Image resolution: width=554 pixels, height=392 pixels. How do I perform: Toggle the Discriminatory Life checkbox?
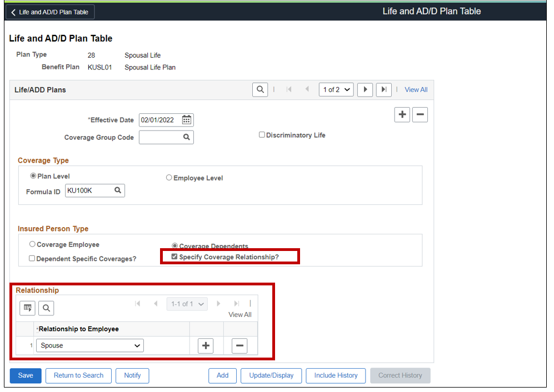pos(262,134)
